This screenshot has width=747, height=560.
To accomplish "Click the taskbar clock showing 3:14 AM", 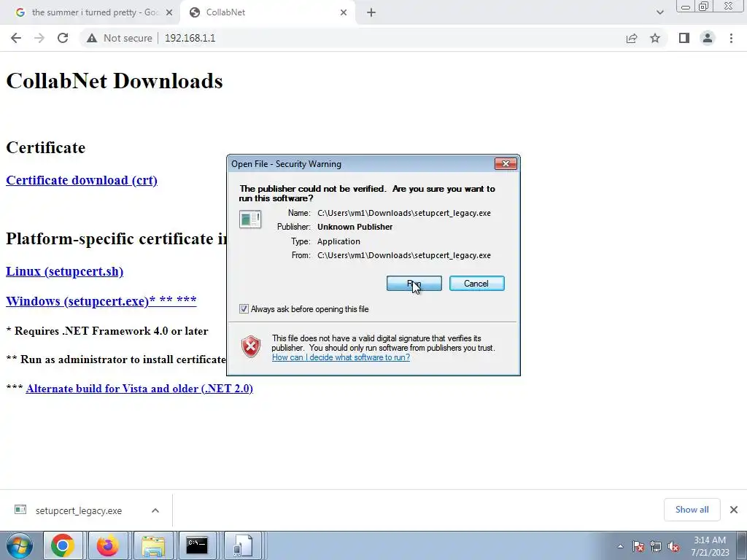I will tap(710, 546).
